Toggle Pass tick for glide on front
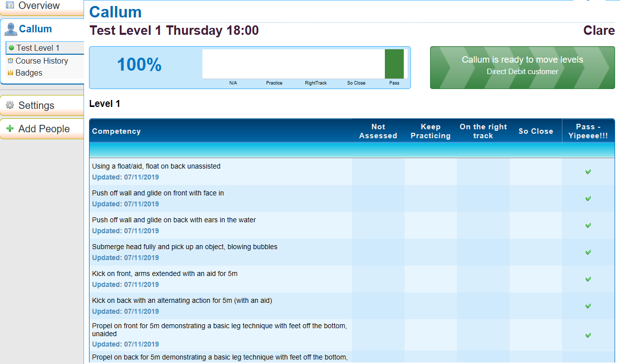Image resolution: width=630 pixels, height=364 pixels. coord(588,198)
